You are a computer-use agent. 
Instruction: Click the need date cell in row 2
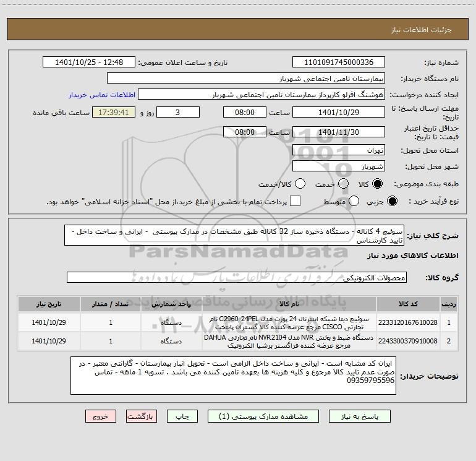(49, 342)
